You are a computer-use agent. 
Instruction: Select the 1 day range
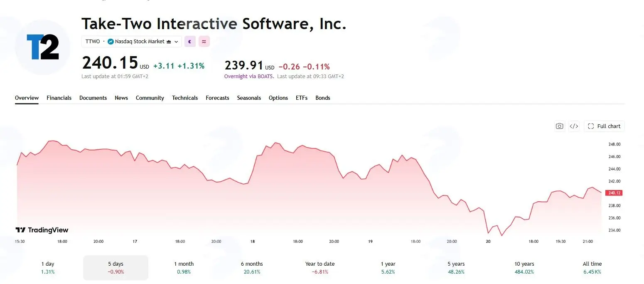[48, 267]
